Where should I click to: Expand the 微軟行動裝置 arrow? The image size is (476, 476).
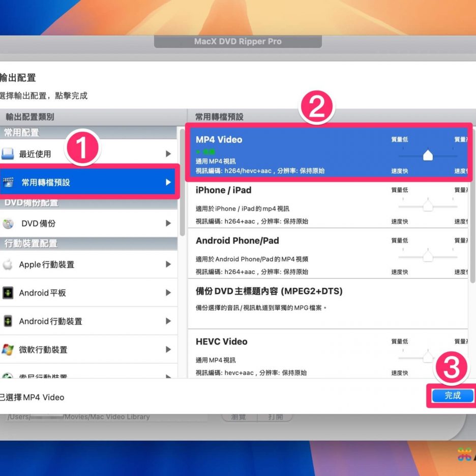coord(168,350)
